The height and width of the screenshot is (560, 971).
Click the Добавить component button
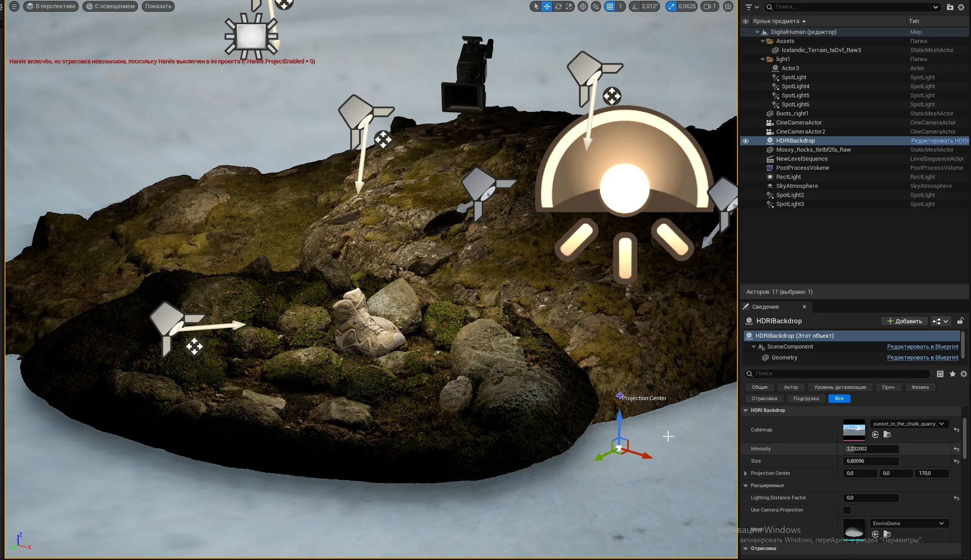[x=904, y=321]
